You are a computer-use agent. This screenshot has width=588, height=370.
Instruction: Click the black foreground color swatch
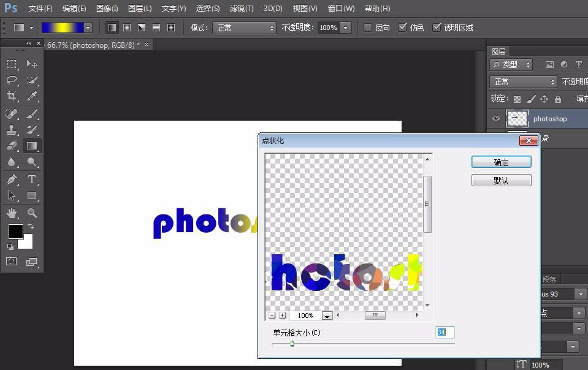(x=16, y=231)
